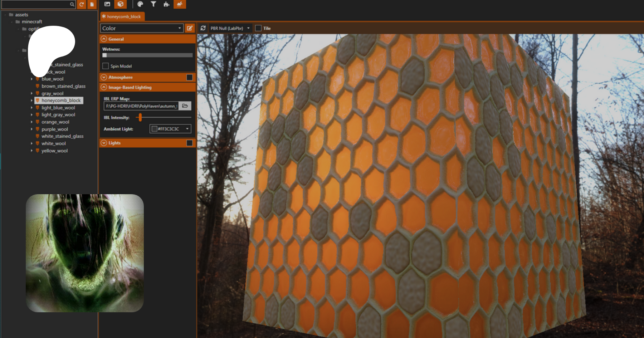Toggle the render environment cloud icon
Image resolution: width=644 pixels, height=338 pixels.
click(180, 4)
